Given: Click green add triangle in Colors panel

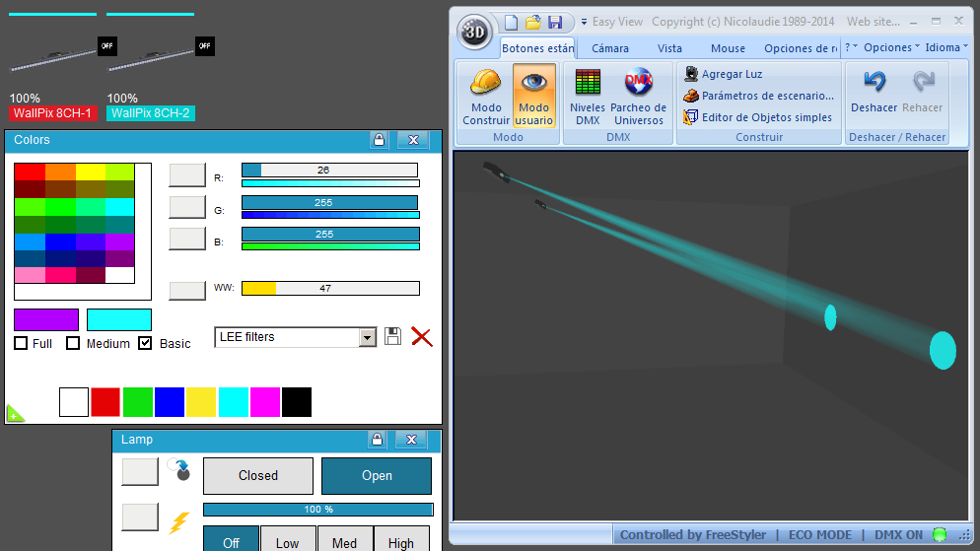Looking at the screenshot, I should [x=15, y=414].
